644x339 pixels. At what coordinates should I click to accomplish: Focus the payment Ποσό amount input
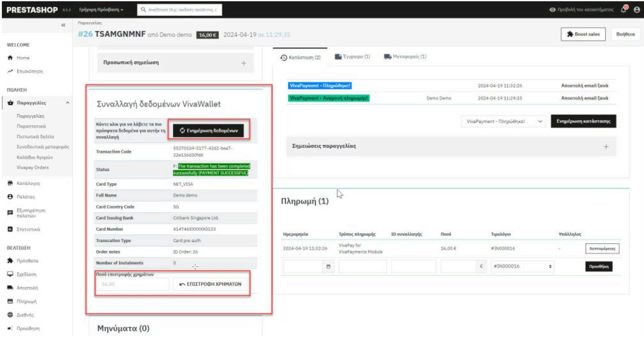coord(458,267)
